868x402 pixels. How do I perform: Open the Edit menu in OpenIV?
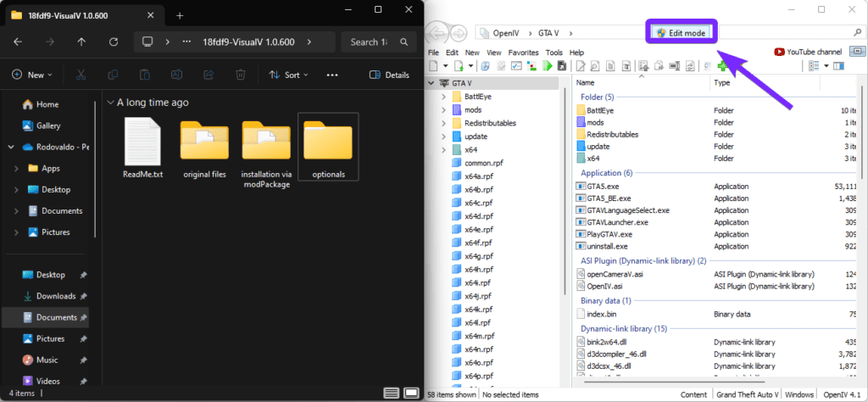(453, 53)
